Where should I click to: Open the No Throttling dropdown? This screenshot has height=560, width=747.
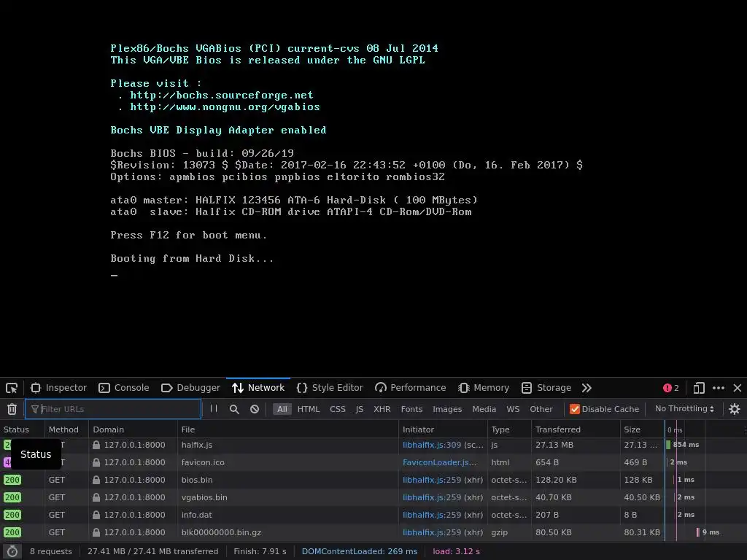[684, 408]
